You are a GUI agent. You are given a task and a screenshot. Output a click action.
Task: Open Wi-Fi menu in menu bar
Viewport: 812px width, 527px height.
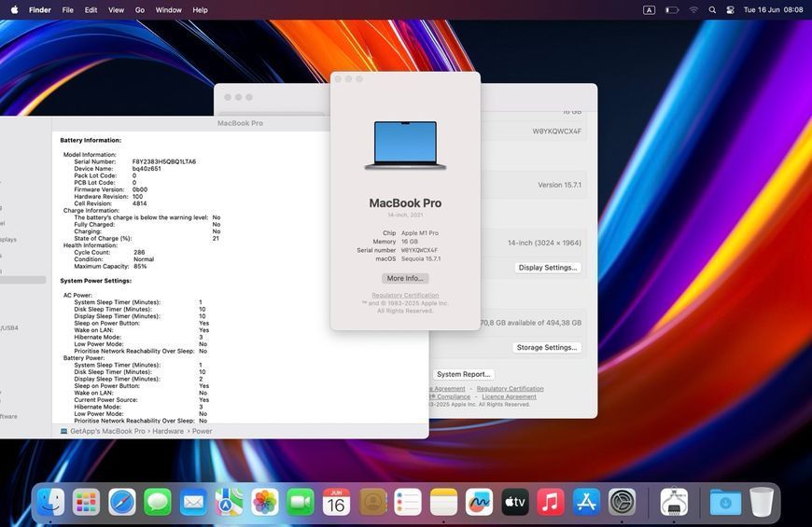point(693,10)
